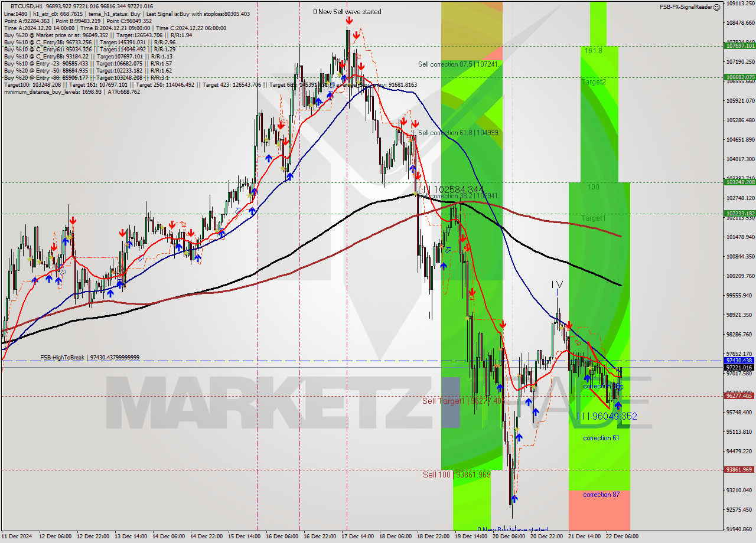Viewport: 756px width, 543px height.
Task: Click the 109113.250 price scale value
Action: (740, 3)
